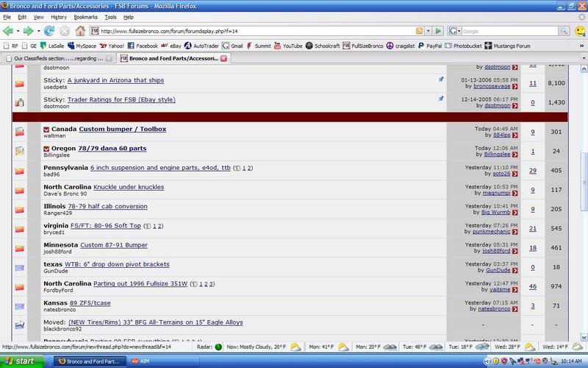The height and width of the screenshot is (368, 588).
Task: Open Parting out 1996 Fullsize 351W thread
Action: 140,284
